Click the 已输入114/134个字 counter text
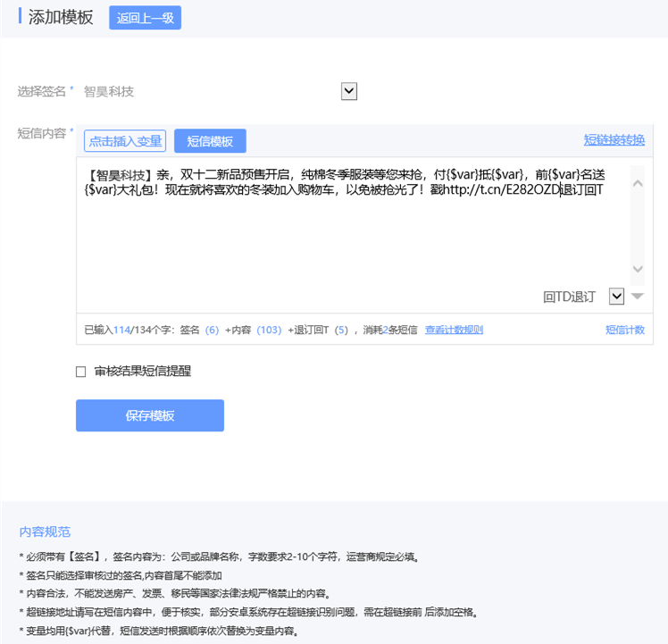668x644 pixels. (129, 330)
